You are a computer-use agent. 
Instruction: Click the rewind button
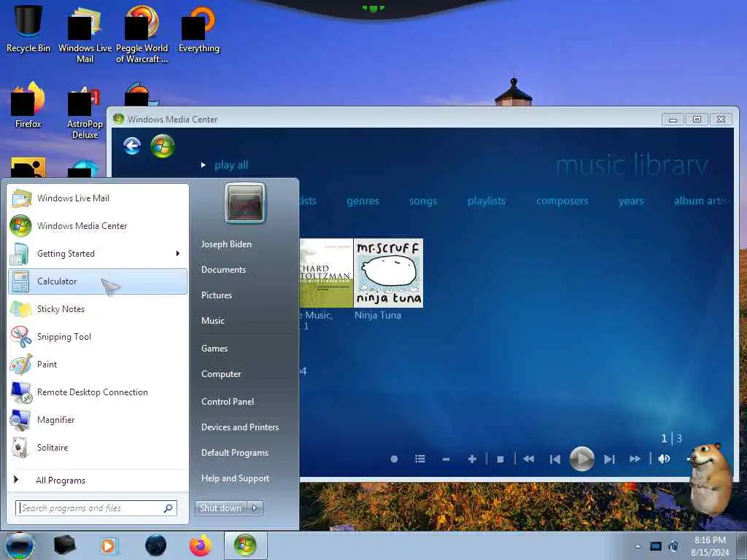pyautogui.click(x=529, y=459)
